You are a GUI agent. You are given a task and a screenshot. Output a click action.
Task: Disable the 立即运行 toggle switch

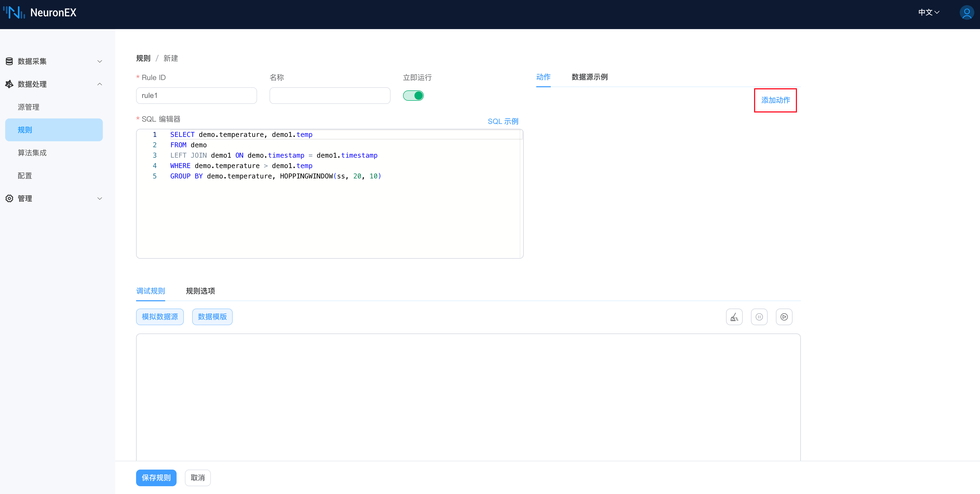coord(414,96)
